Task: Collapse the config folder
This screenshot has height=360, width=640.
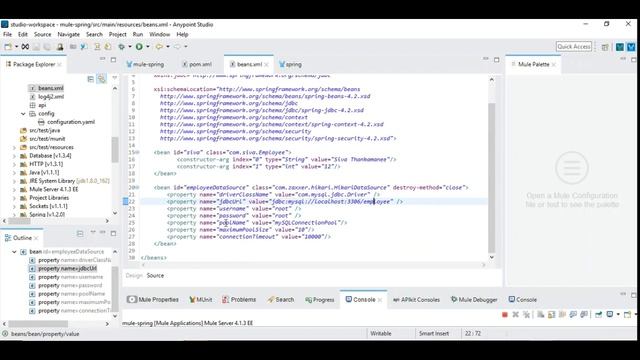Action: [23, 113]
